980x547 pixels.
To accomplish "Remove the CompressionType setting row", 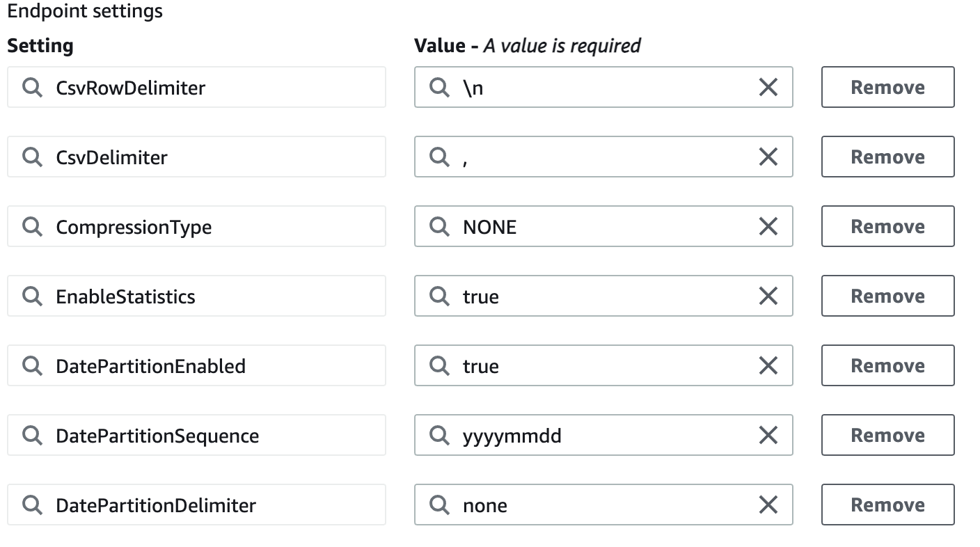I will tap(887, 226).
